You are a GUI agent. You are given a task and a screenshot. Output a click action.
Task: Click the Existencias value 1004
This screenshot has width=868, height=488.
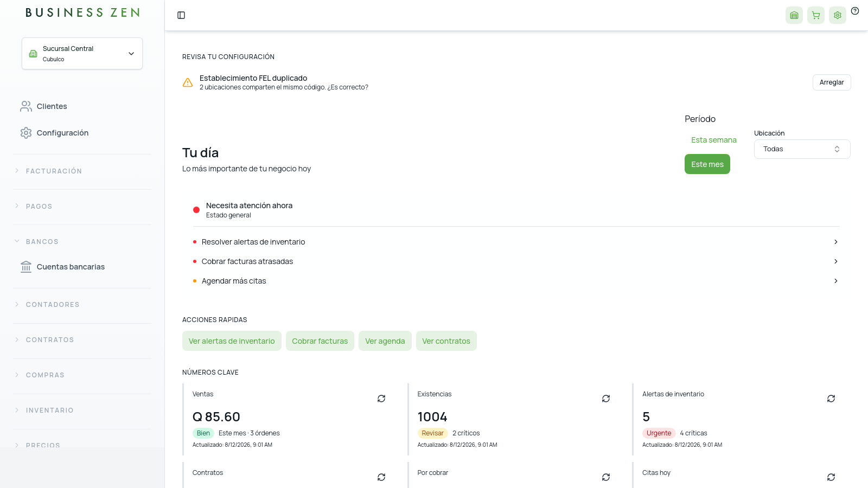click(x=432, y=417)
